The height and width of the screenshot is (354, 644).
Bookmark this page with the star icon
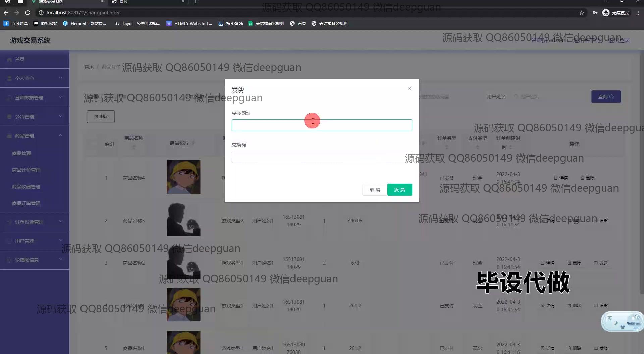582,13
